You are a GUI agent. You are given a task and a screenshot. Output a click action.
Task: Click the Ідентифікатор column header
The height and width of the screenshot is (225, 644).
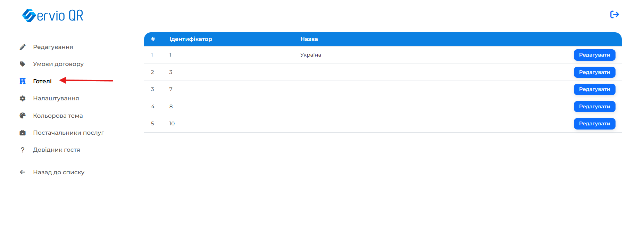[x=191, y=39]
